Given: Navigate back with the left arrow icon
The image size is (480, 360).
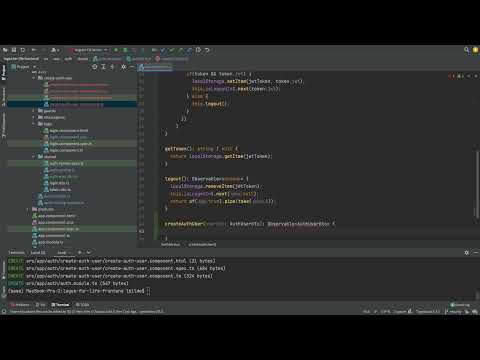Looking at the screenshot, I should 34,50.
